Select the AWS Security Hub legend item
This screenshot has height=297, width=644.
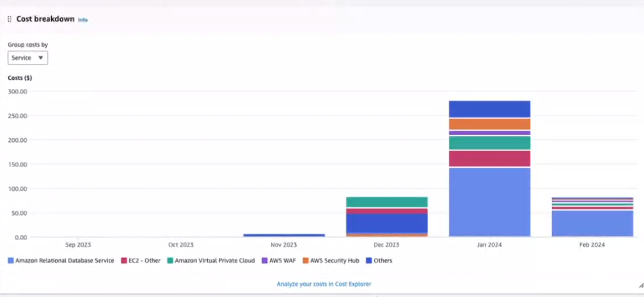click(x=330, y=261)
